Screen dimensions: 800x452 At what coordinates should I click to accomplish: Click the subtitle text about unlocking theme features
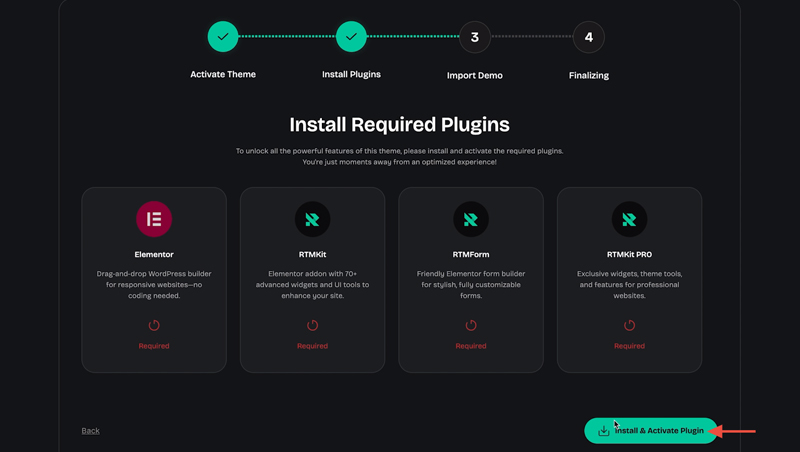tap(399, 157)
